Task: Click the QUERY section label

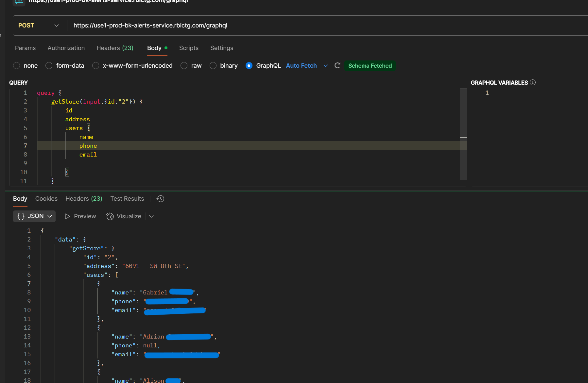Action: click(18, 83)
